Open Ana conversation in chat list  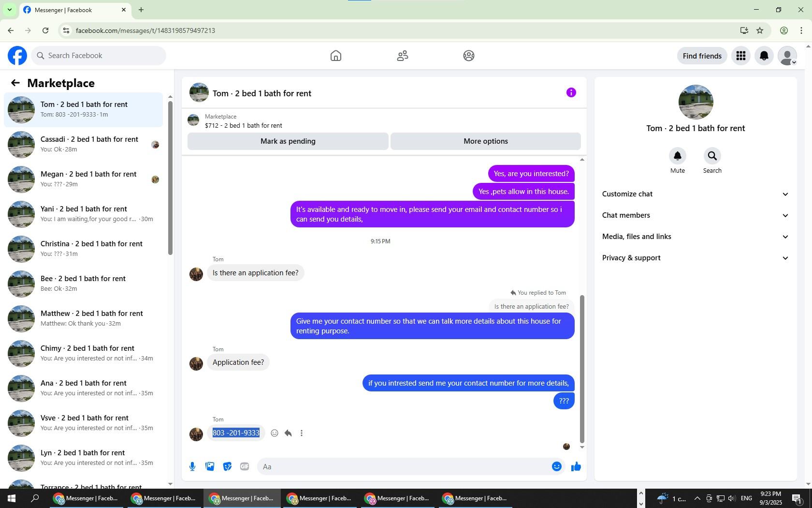point(83,388)
